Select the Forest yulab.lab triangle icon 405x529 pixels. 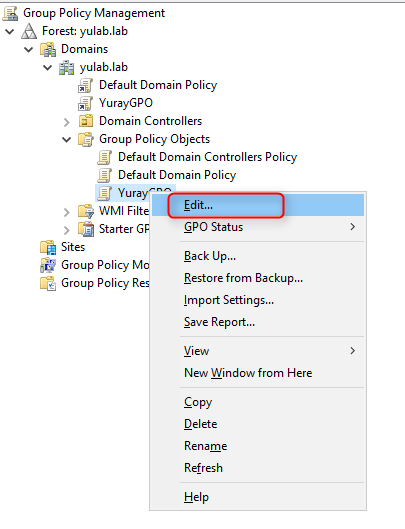[x=29, y=31]
